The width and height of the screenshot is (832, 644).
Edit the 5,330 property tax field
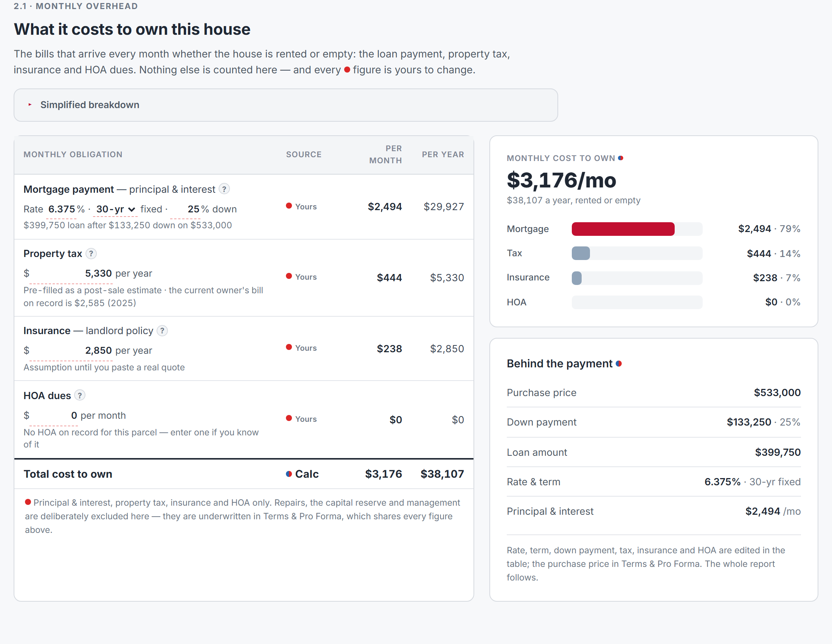coord(71,274)
